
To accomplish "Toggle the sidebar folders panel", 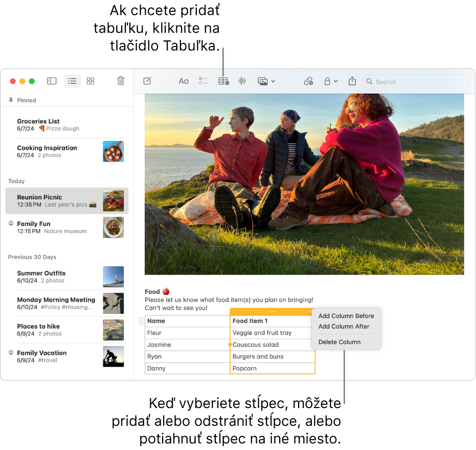I will (x=52, y=81).
